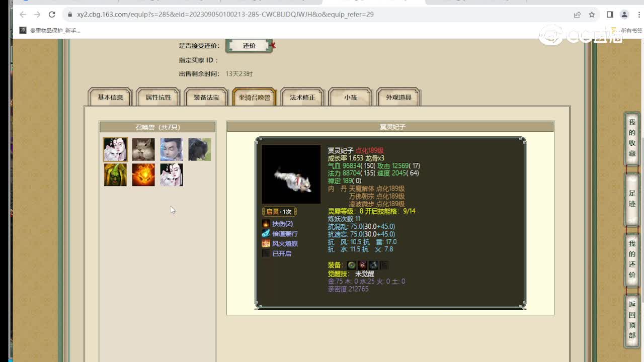Click the 风火燎原 skill name
This screenshot has width=644, height=362.
tap(285, 243)
